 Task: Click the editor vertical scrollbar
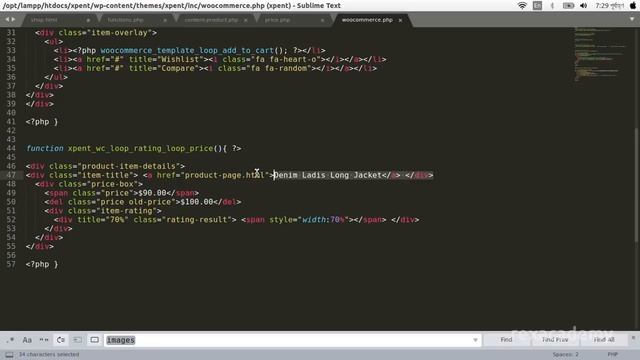coord(637,186)
